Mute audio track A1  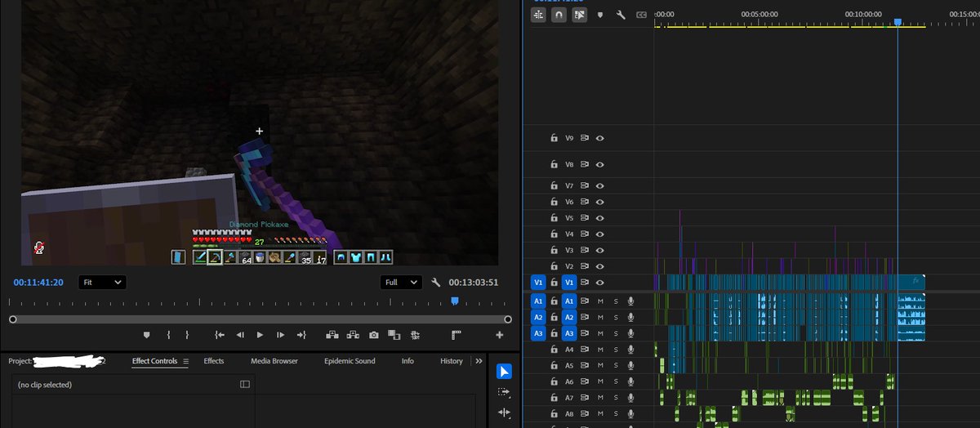(600, 301)
